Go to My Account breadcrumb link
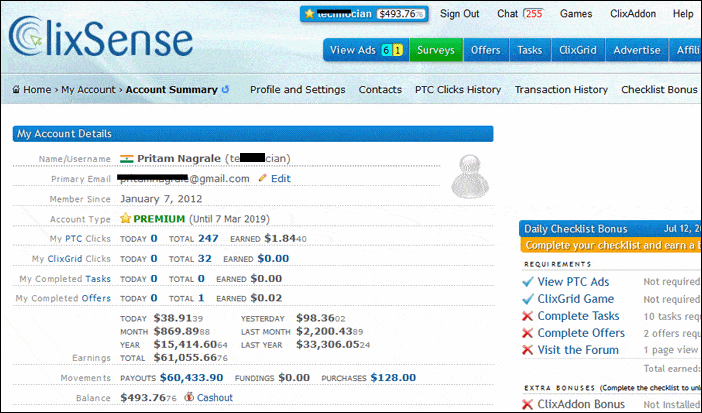 pos(88,90)
